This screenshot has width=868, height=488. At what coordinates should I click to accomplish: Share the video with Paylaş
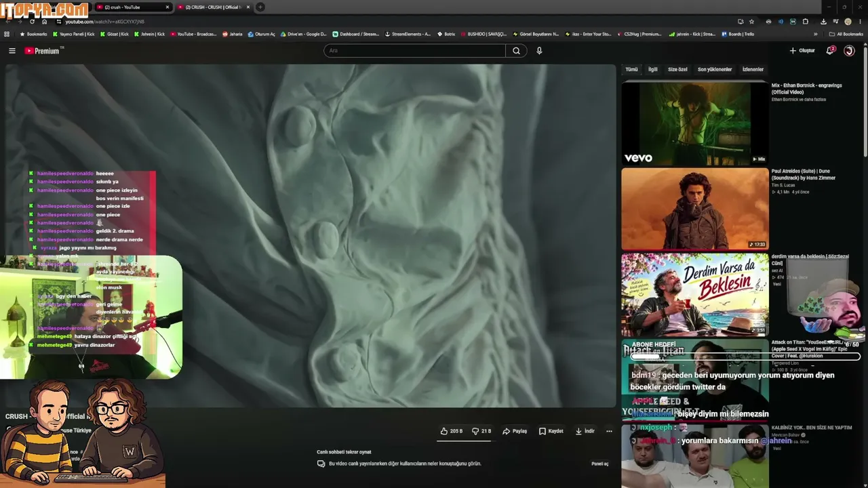(x=515, y=431)
